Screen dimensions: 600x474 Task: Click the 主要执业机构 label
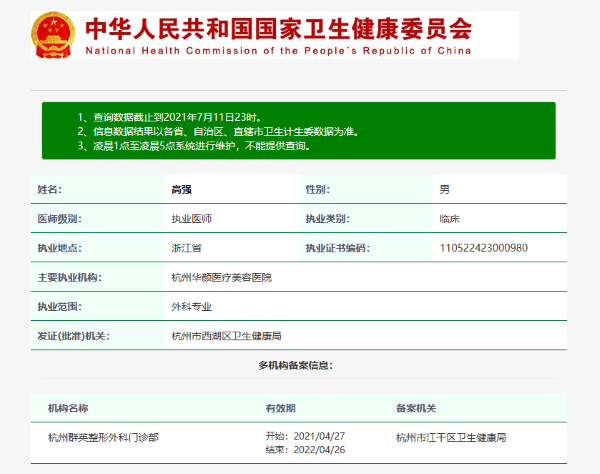click(x=69, y=277)
